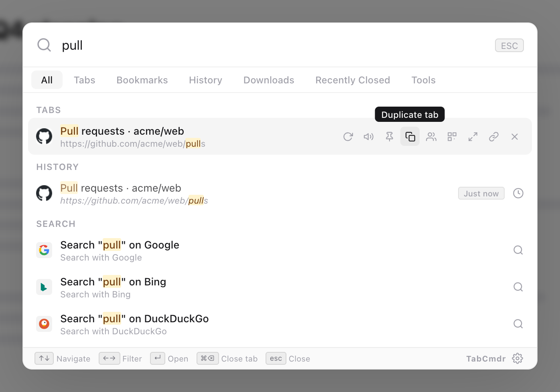Click the return key Open hint
Viewport: 560px width, 392px height.
pyautogui.click(x=158, y=358)
